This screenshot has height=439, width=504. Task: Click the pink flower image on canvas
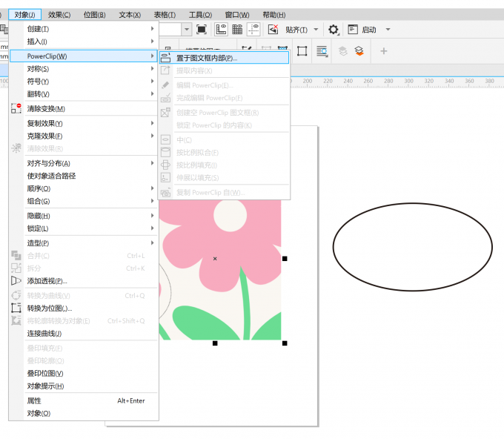[220, 269]
